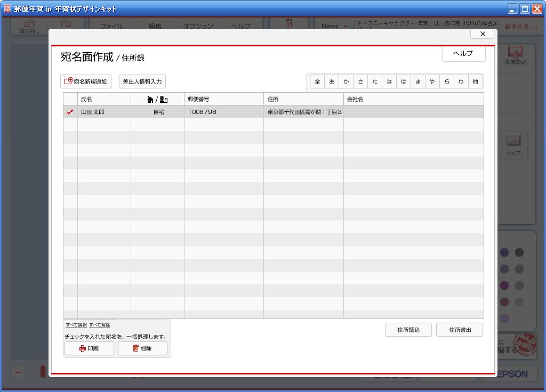This screenshot has width=546, height=392.
Task: Click the zoom-out minus button in main window
Action: click(18, 372)
